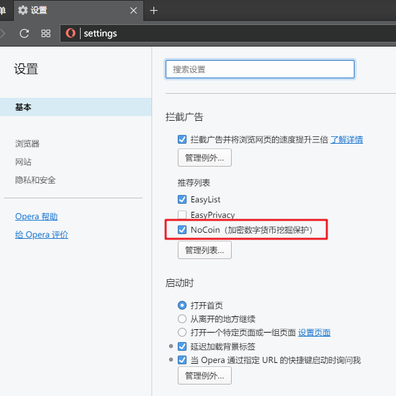
Task: Select the 打开首页 radio button
Action: pyautogui.click(x=182, y=305)
